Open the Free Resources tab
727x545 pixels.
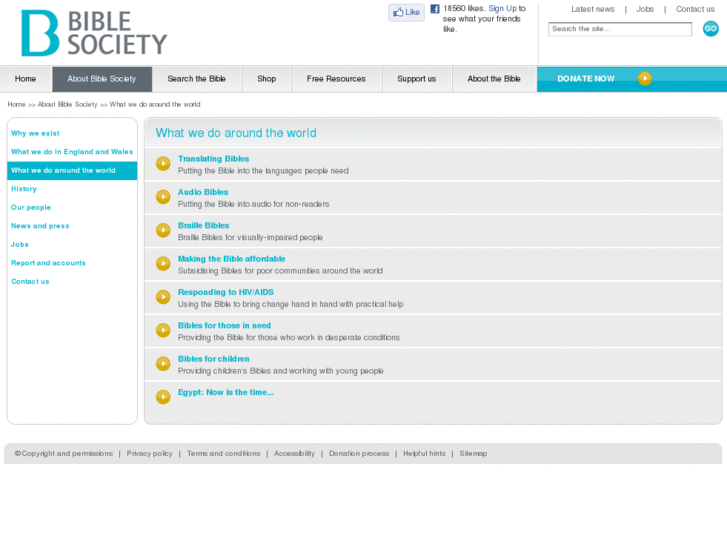point(336,79)
